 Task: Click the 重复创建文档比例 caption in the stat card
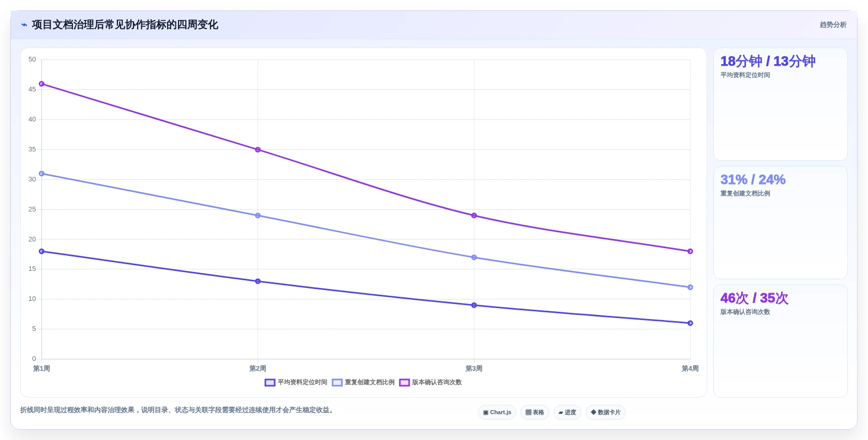coord(745,193)
